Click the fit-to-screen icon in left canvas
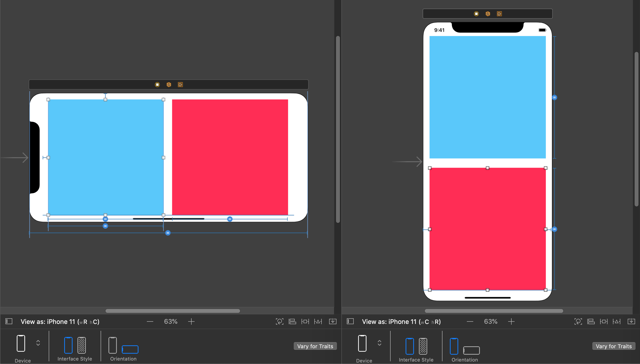640x364 pixels. click(279, 322)
